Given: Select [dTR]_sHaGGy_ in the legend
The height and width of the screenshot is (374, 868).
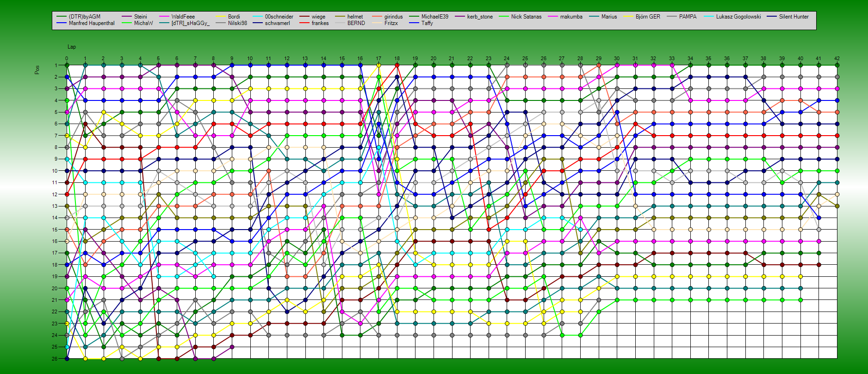Looking at the screenshot, I should click(191, 23).
